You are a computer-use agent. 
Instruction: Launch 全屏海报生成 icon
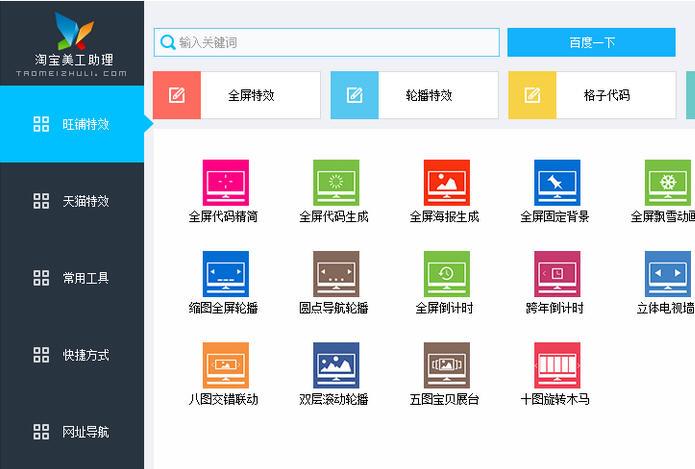[x=447, y=183]
